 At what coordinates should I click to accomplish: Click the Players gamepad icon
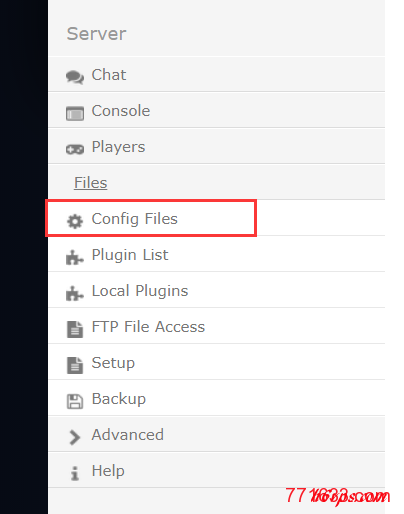[75, 149]
